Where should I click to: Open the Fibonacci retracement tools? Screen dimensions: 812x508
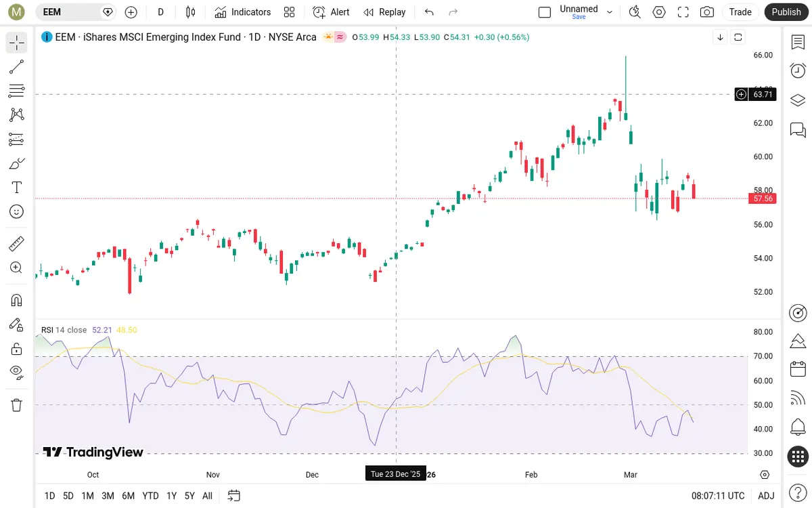pos(17,91)
